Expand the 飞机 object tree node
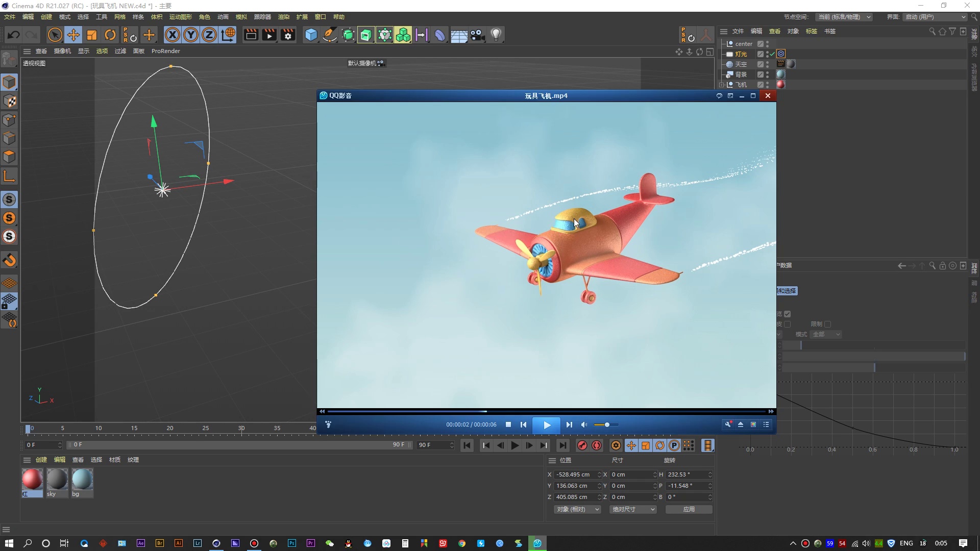 (x=722, y=85)
